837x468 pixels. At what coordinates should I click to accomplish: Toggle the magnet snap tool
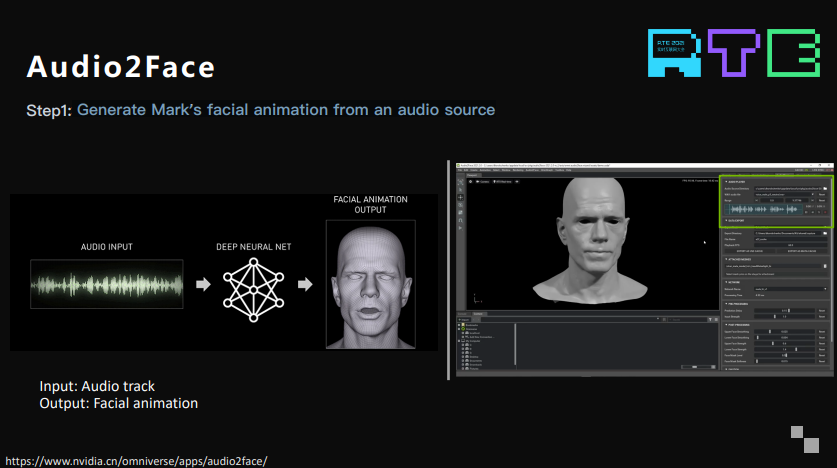(x=460, y=220)
